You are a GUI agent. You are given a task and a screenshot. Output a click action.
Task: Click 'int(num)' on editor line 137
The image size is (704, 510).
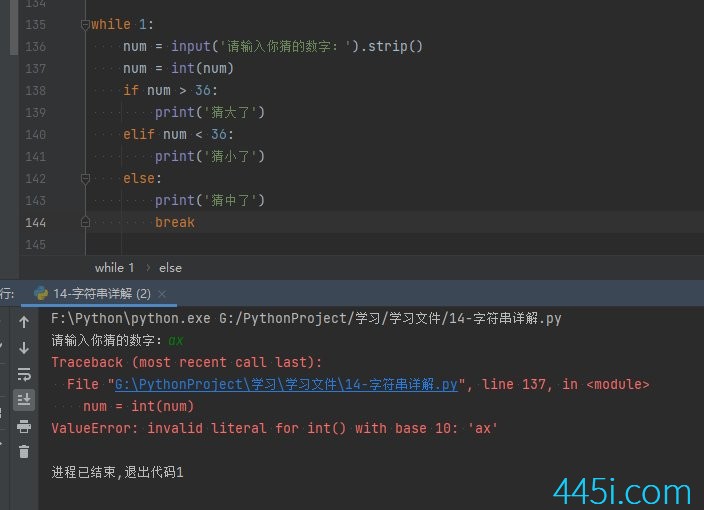click(202, 69)
